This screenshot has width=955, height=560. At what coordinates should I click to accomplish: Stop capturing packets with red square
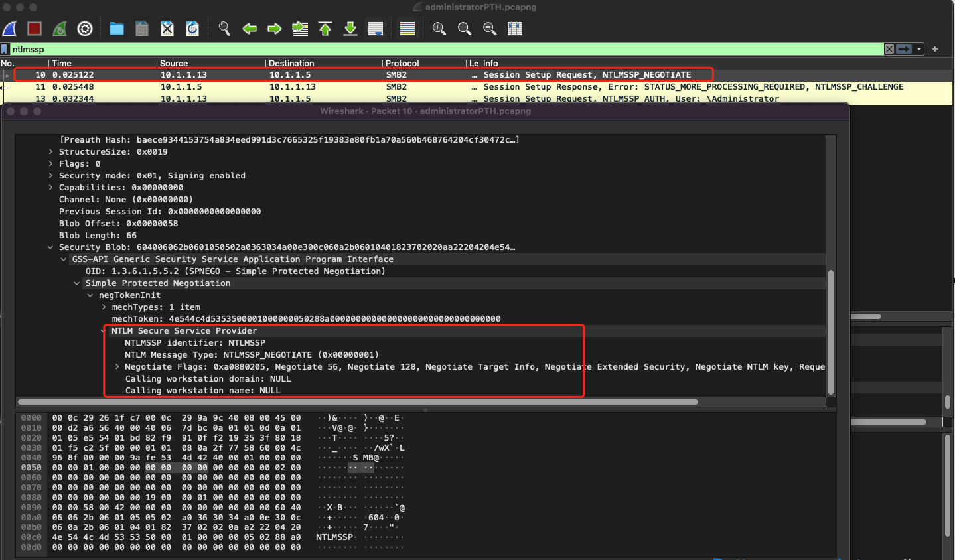[35, 29]
